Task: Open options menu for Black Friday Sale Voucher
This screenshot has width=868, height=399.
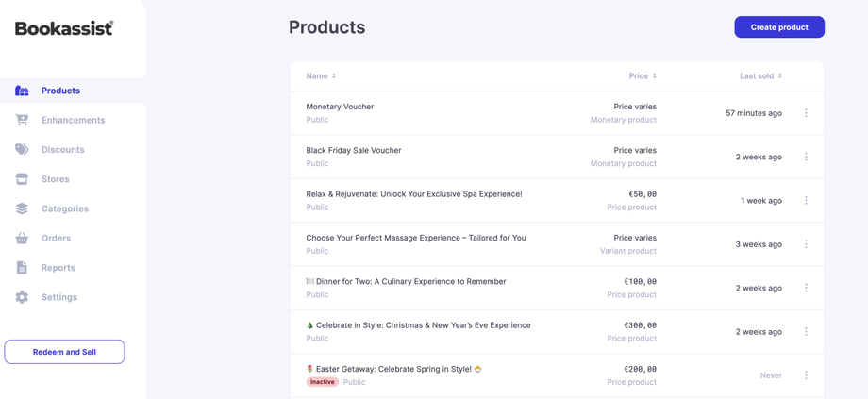Action: click(x=806, y=157)
